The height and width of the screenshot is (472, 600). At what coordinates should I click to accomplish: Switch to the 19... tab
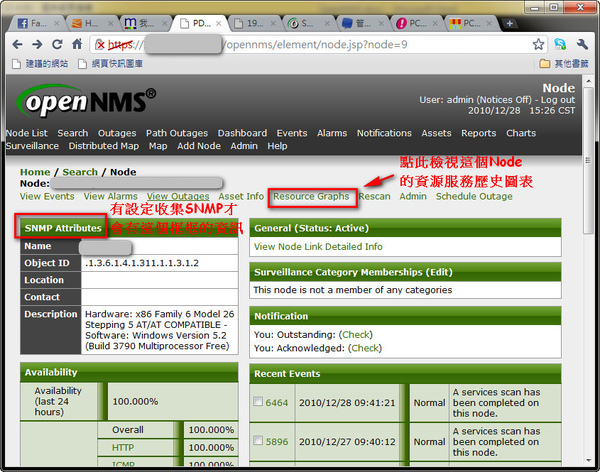click(x=254, y=23)
